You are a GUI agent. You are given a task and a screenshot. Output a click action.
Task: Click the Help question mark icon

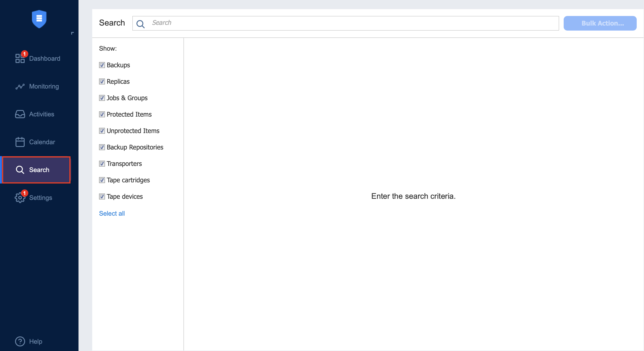tap(20, 341)
